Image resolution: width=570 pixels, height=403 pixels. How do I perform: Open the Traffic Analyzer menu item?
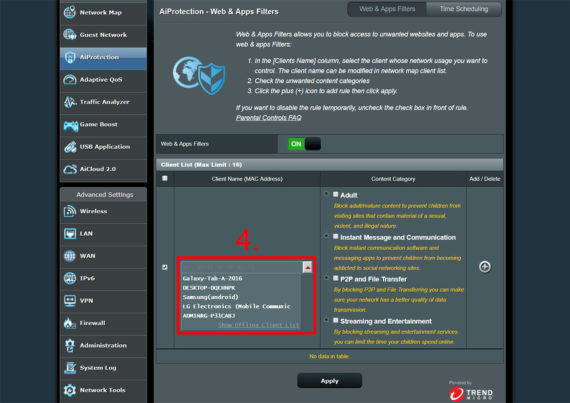(103, 102)
